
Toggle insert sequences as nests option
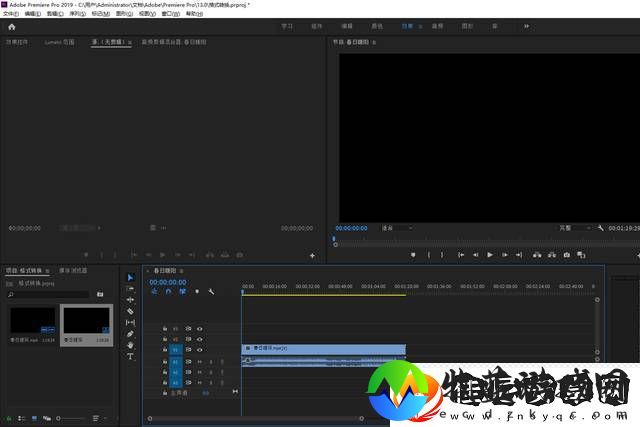[154, 291]
